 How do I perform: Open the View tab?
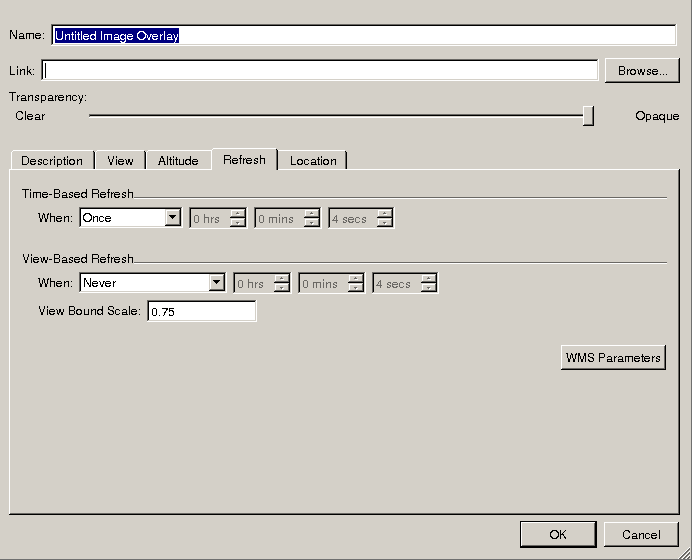(x=120, y=161)
